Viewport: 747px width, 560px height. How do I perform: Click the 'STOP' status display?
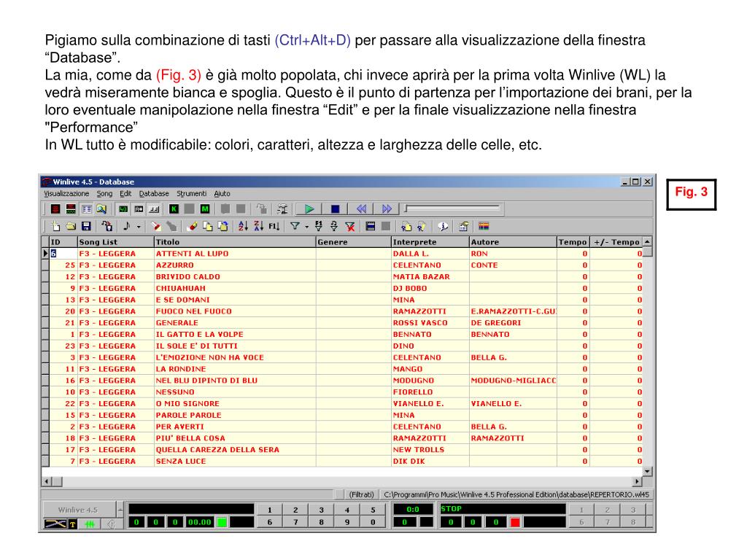[x=502, y=508]
